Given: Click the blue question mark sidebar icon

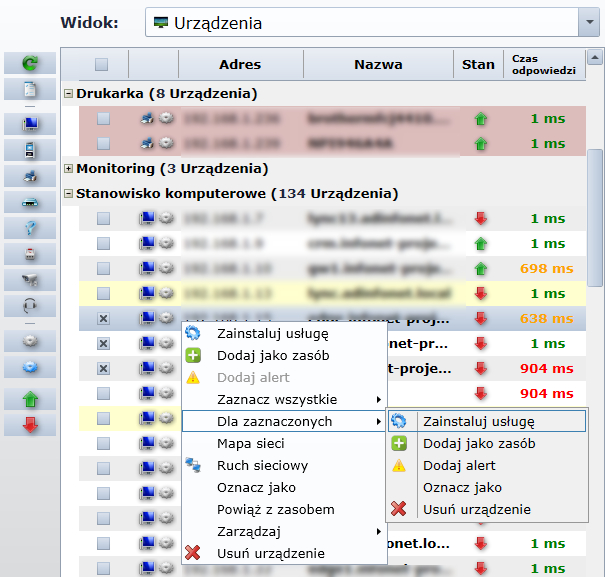Looking at the screenshot, I should tap(30, 229).
